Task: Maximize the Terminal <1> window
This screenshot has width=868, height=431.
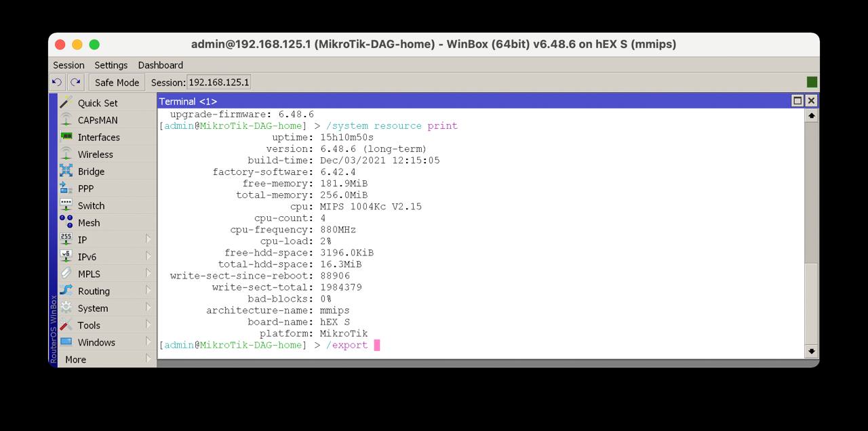Action: (x=797, y=101)
